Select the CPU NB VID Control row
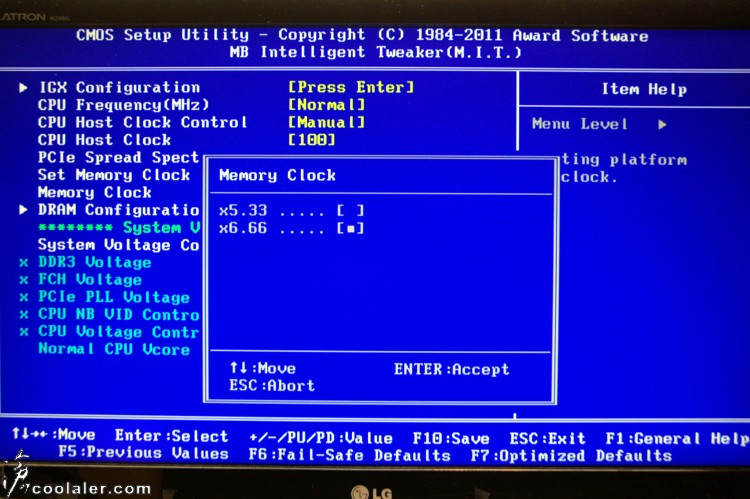The height and width of the screenshot is (499, 750). [x=119, y=314]
